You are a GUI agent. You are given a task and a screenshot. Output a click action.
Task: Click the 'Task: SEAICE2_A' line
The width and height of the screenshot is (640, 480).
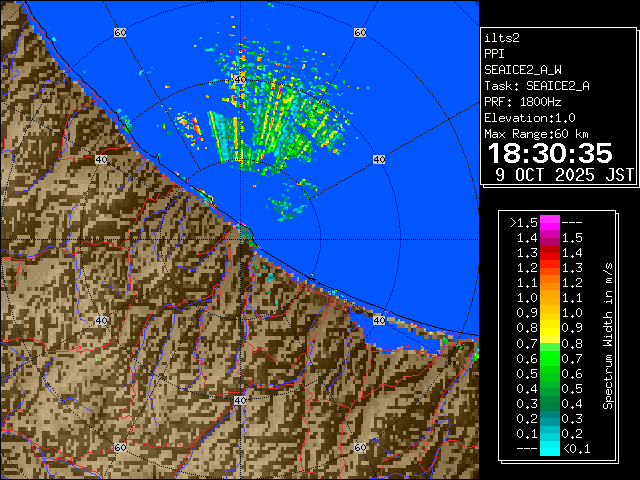pyautogui.click(x=537, y=86)
